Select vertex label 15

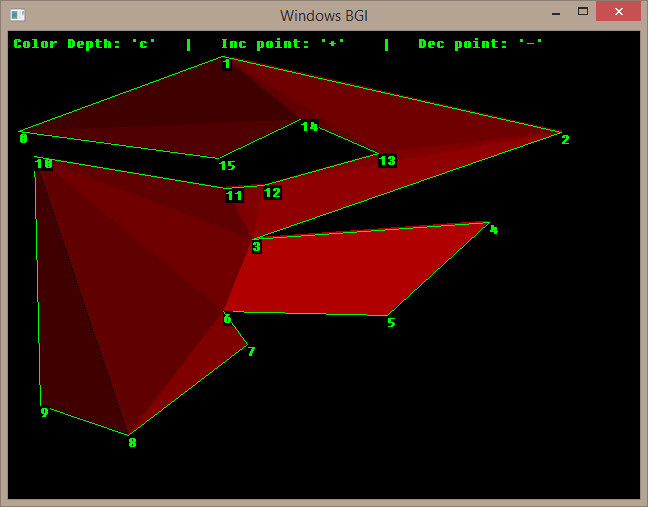[227, 166]
